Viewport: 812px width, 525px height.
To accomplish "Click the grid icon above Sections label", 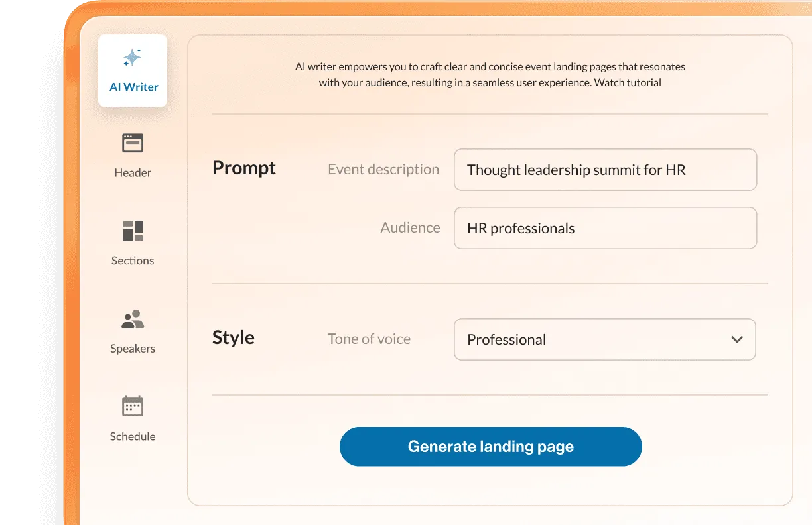I will 132,230.
